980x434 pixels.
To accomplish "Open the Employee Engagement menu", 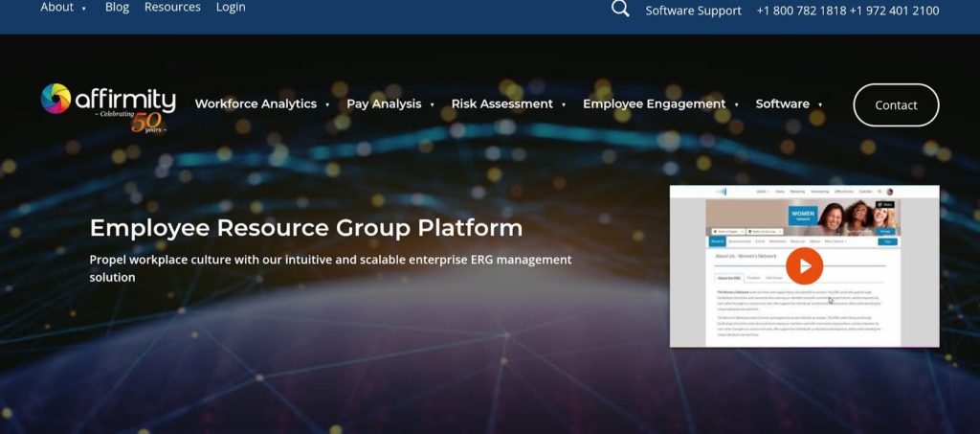I will coord(654,103).
